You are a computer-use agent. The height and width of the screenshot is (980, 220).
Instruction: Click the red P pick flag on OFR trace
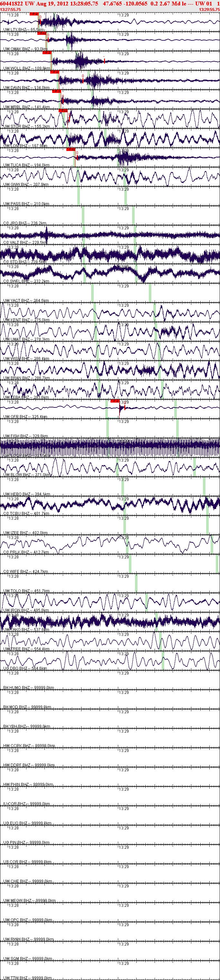(x=115, y=401)
